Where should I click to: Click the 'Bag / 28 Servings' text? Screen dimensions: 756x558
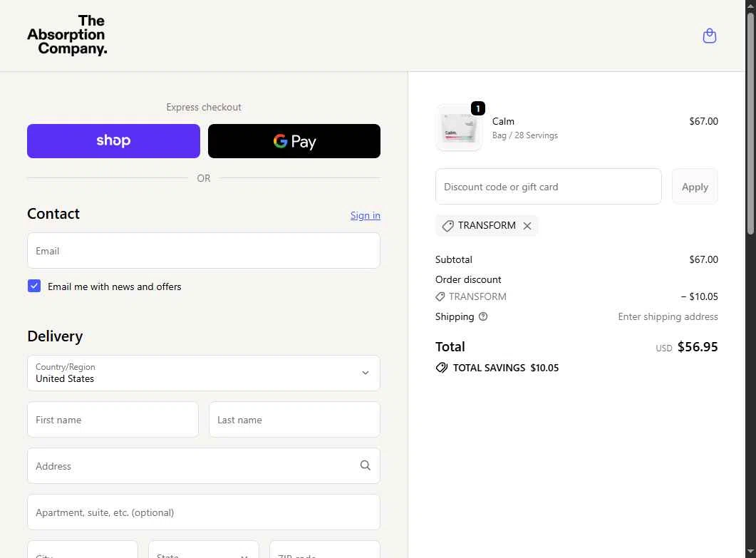pos(524,135)
